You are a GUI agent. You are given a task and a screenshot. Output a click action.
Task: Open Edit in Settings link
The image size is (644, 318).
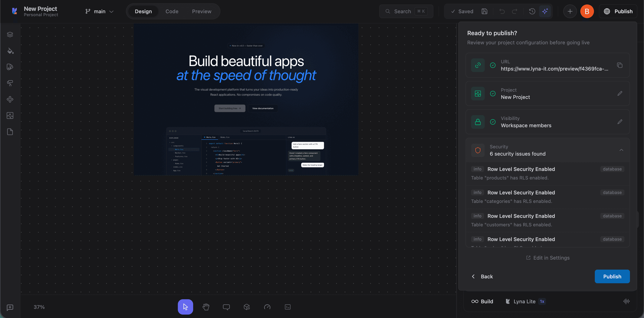pos(548,257)
